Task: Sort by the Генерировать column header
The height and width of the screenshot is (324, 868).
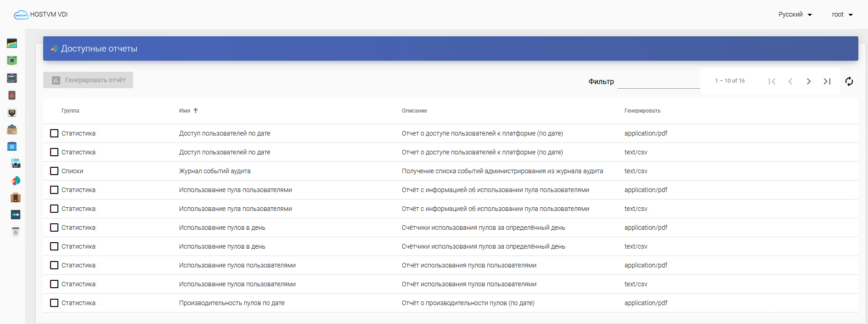Action: pyautogui.click(x=643, y=111)
